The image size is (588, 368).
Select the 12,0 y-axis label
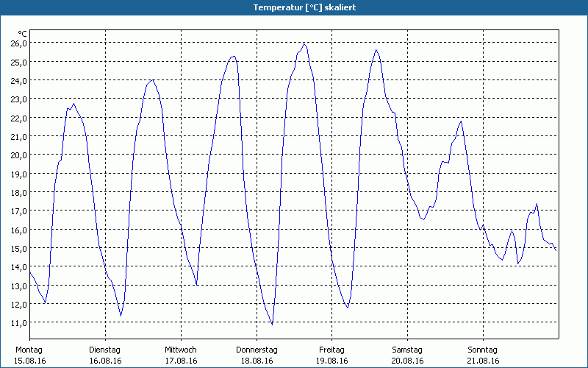click(x=19, y=304)
